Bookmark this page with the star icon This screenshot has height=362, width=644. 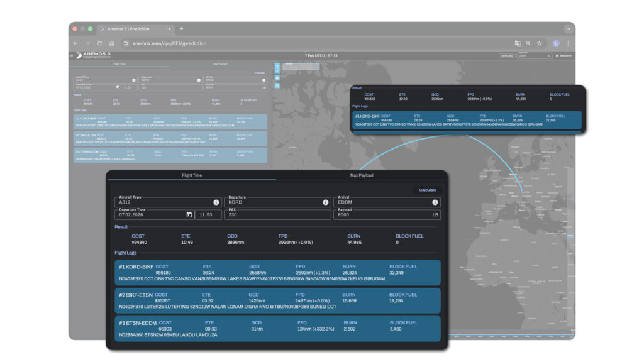(539, 43)
